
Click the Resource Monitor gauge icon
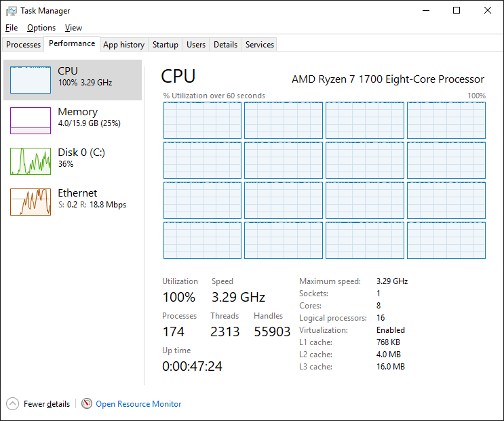click(87, 404)
